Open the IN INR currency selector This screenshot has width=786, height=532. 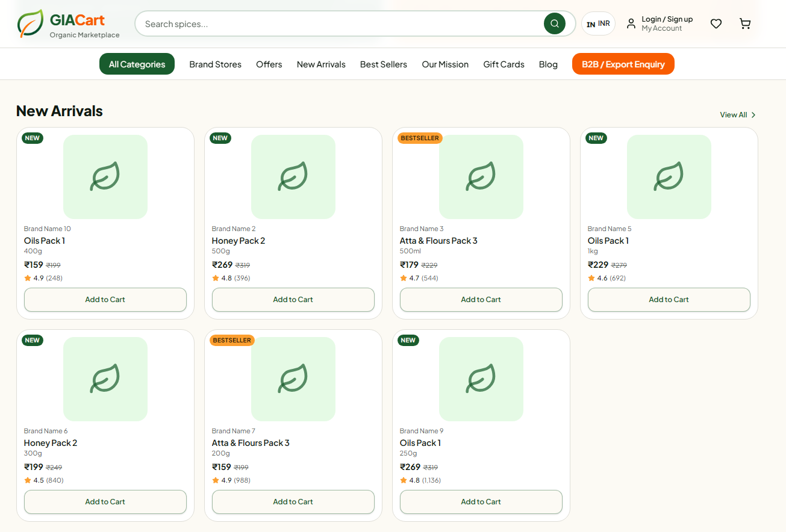tap(598, 23)
